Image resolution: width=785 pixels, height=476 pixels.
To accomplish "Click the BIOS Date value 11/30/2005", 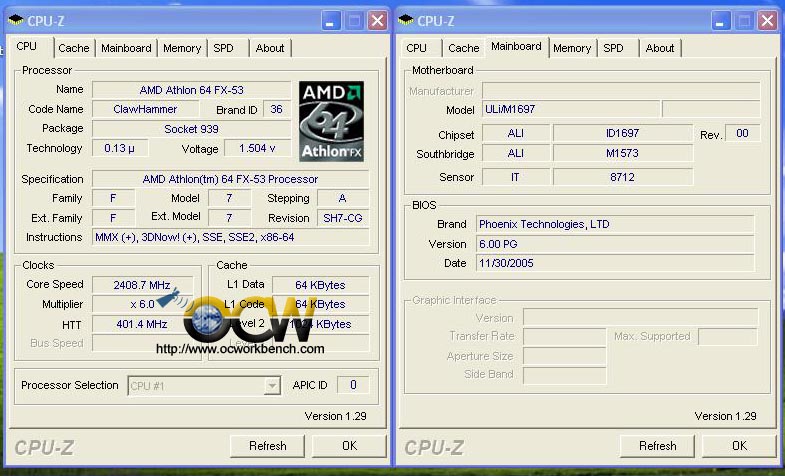I will pos(615,263).
